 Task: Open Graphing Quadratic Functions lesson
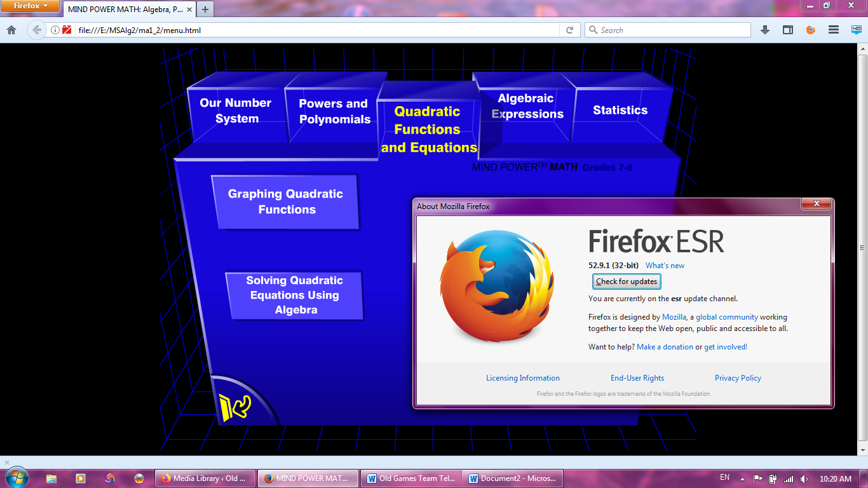click(285, 201)
